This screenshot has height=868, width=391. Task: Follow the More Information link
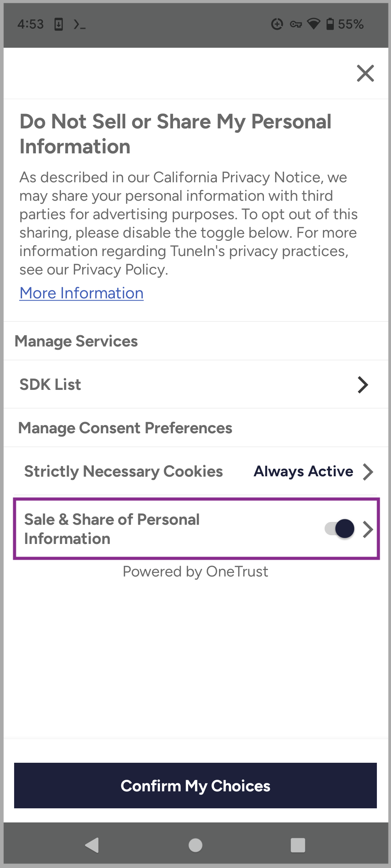coord(81,293)
